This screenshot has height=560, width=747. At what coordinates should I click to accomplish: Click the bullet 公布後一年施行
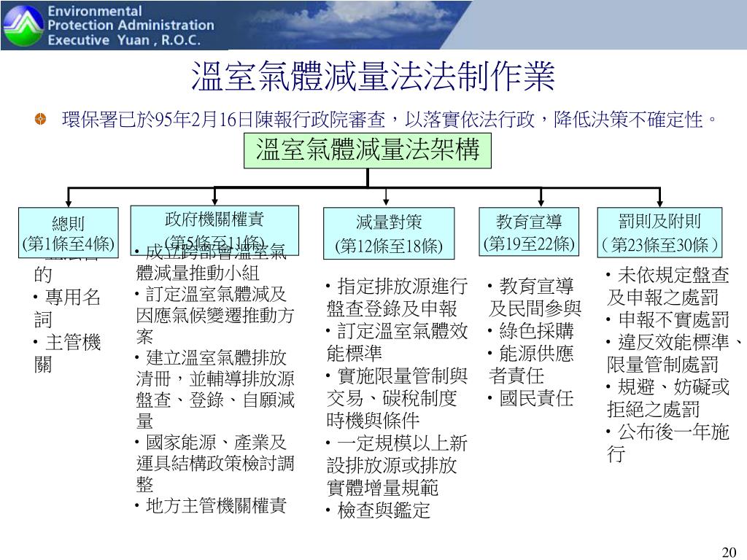668,443
